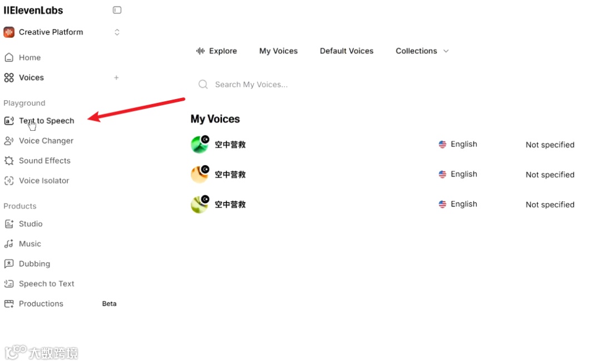Image resolution: width=601 pixels, height=364 pixels.
Task: Click the Speech to Text icon
Action: tap(9, 284)
